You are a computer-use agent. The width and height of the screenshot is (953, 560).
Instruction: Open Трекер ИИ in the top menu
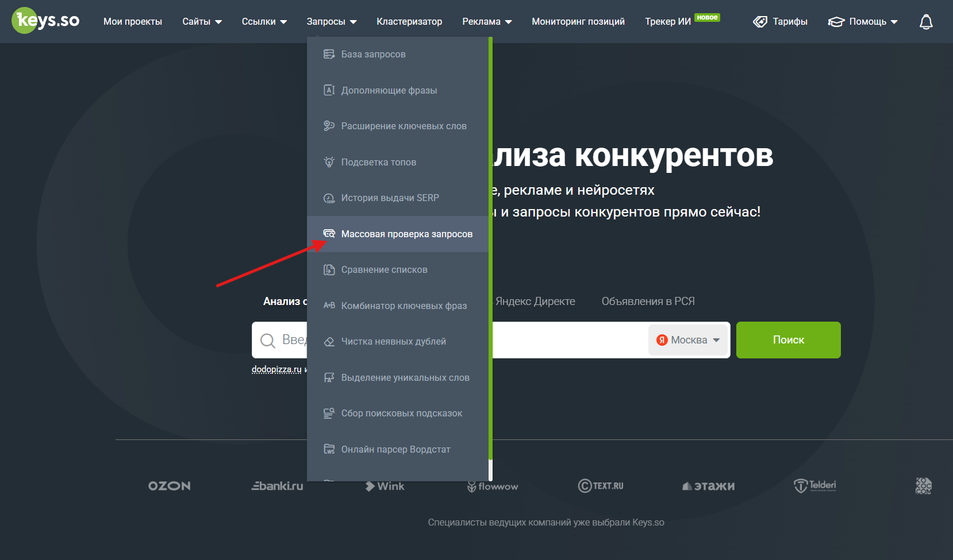(668, 22)
